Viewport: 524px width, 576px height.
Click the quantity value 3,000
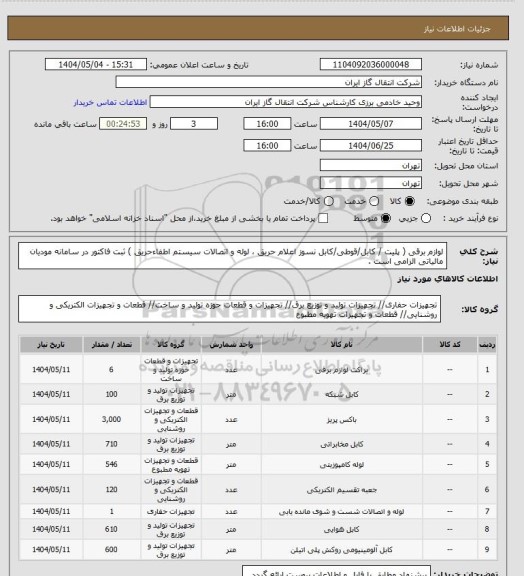111,419
